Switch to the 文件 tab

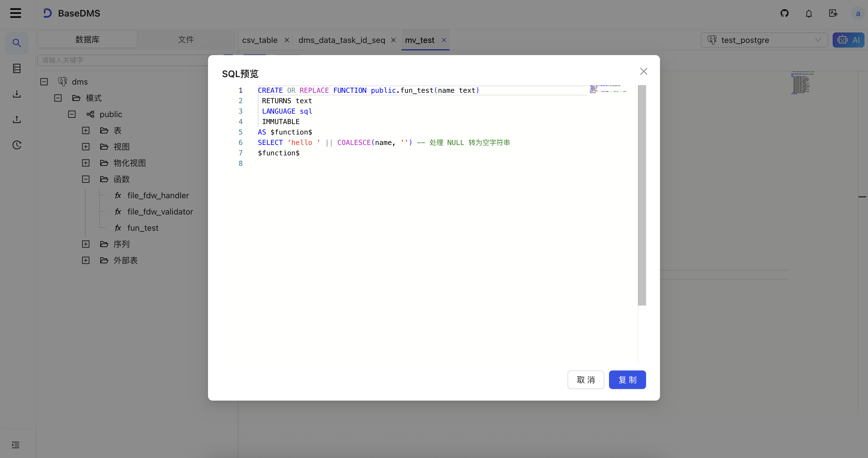click(186, 39)
